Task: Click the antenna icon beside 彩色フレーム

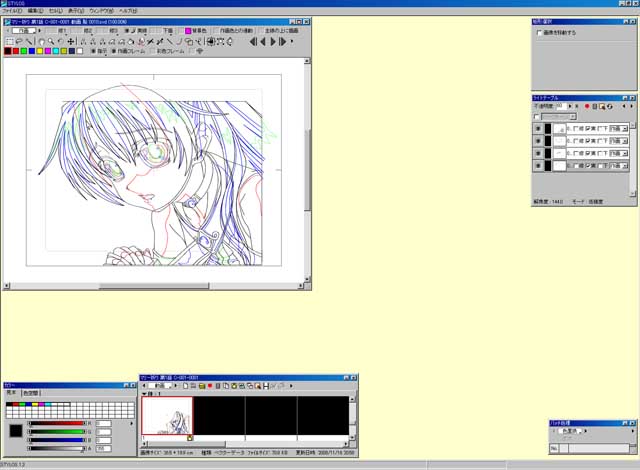Action: (x=199, y=51)
